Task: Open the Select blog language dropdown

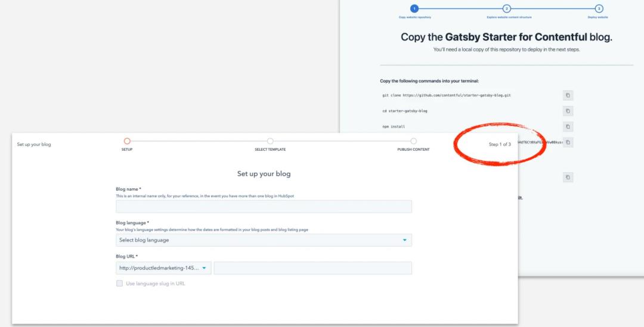Action: [x=264, y=240]
